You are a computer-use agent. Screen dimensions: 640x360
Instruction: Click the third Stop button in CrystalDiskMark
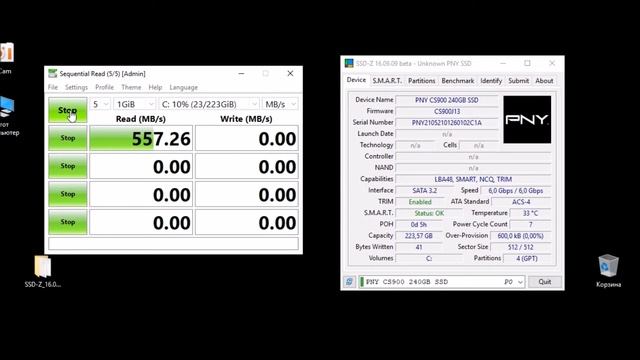tap(68, 166)
